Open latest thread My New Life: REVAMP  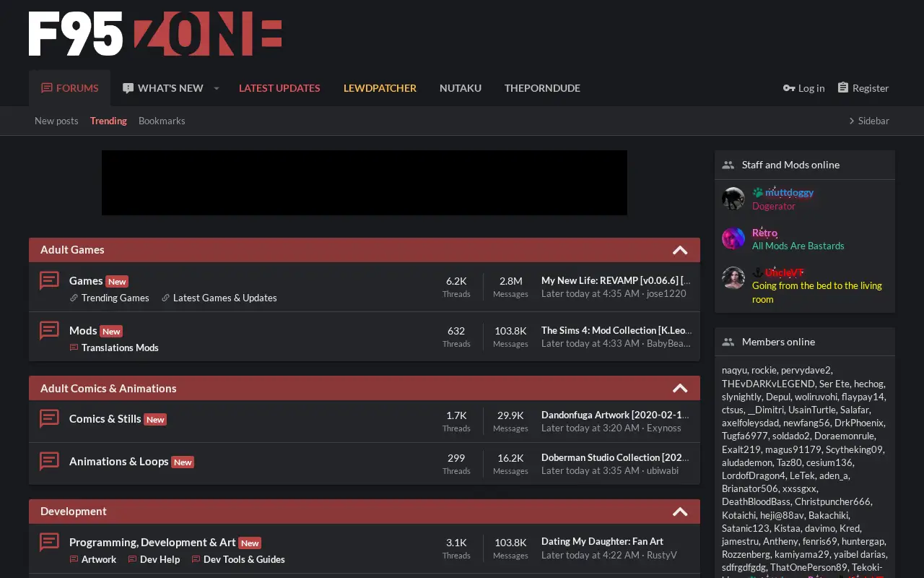(x=616, y=280)
